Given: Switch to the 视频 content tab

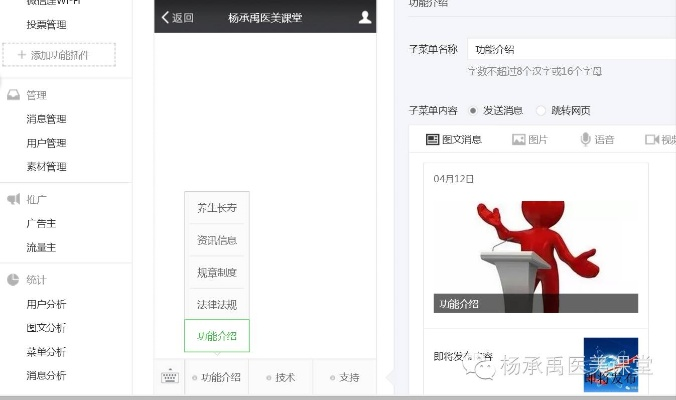Looking at the screenshot, I should [660, 140].
